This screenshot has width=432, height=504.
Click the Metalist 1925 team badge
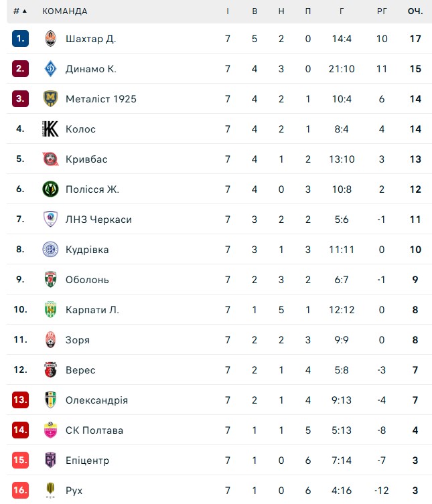pos(51,99)
